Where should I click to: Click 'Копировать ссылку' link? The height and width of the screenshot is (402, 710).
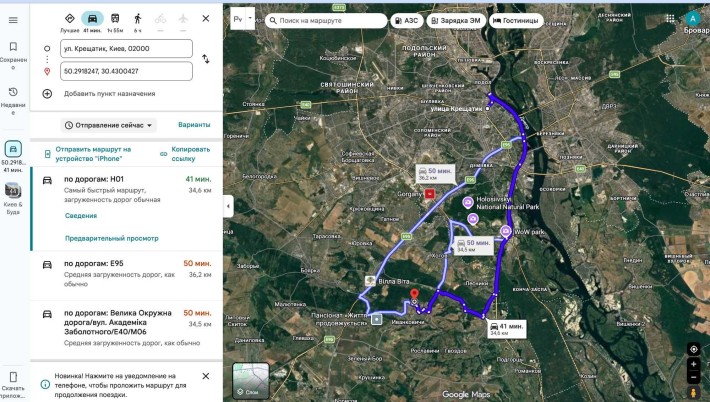point(190,154)
